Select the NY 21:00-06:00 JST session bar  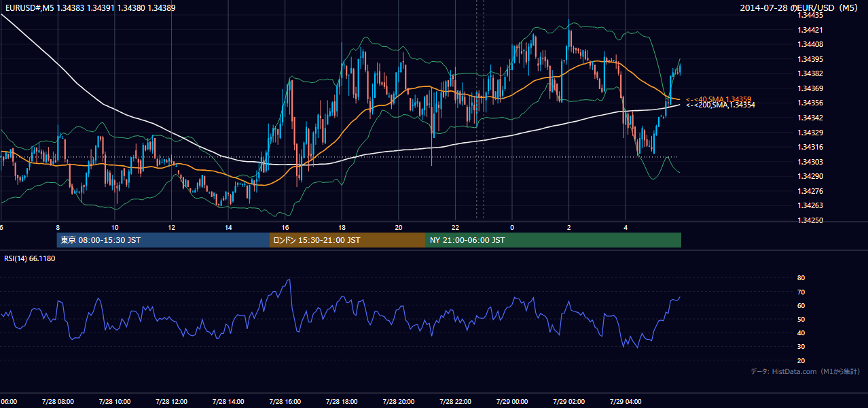pos(554,240)
